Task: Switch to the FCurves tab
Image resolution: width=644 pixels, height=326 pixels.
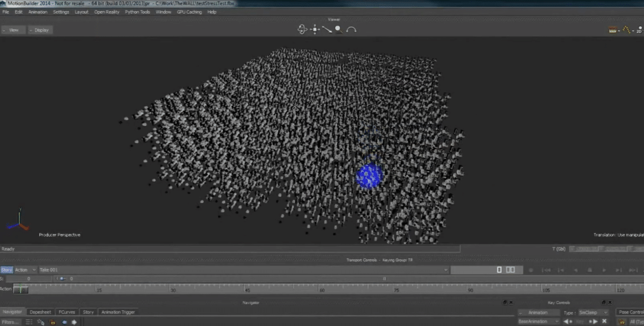Action: (x=66, y=312)
